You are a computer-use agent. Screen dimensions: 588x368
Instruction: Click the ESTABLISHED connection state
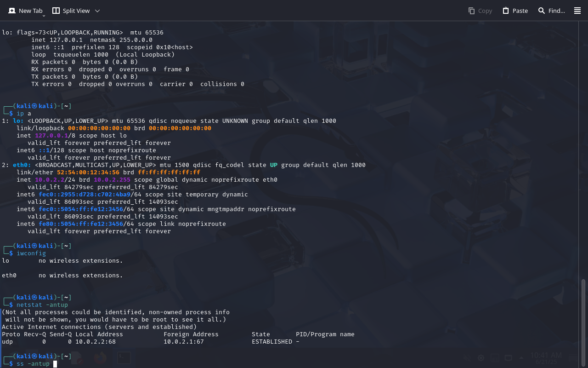(272, 342)
